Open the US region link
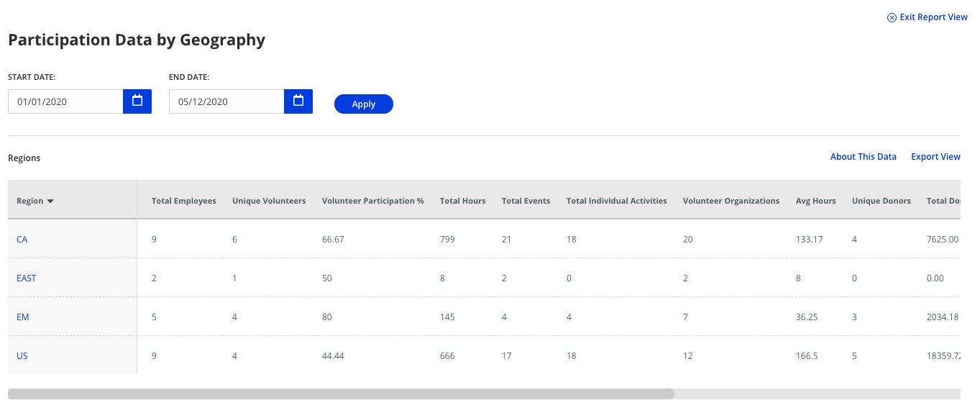 [22, 356]
